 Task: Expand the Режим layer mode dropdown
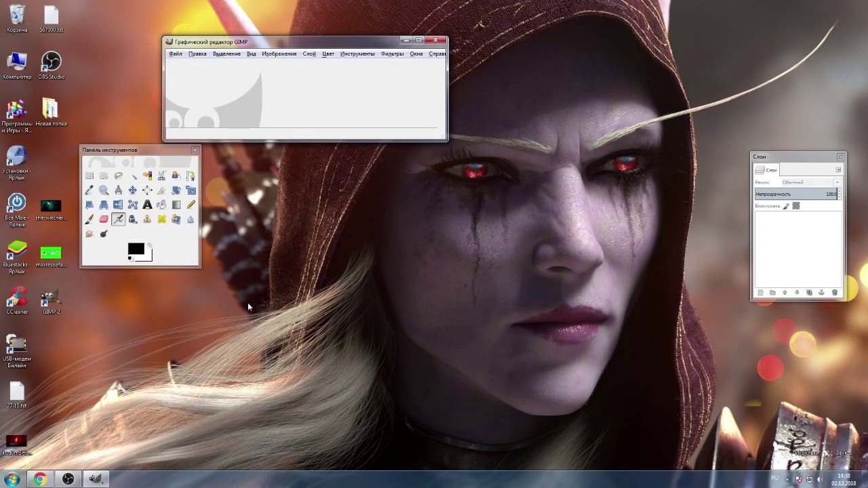point(810,182)
